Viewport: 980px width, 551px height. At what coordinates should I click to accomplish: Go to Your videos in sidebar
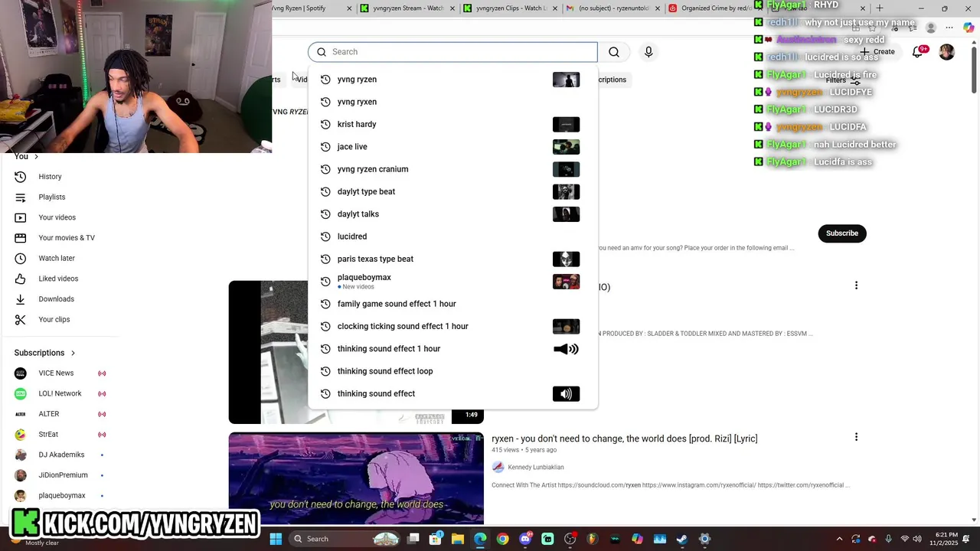click(x=57, y=217)
